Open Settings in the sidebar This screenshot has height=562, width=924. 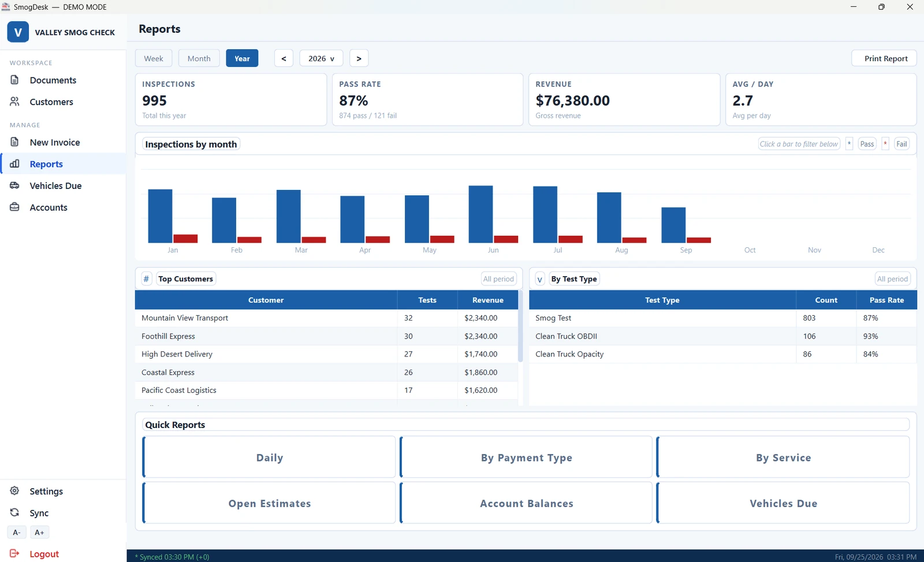(x=63, y=491)
